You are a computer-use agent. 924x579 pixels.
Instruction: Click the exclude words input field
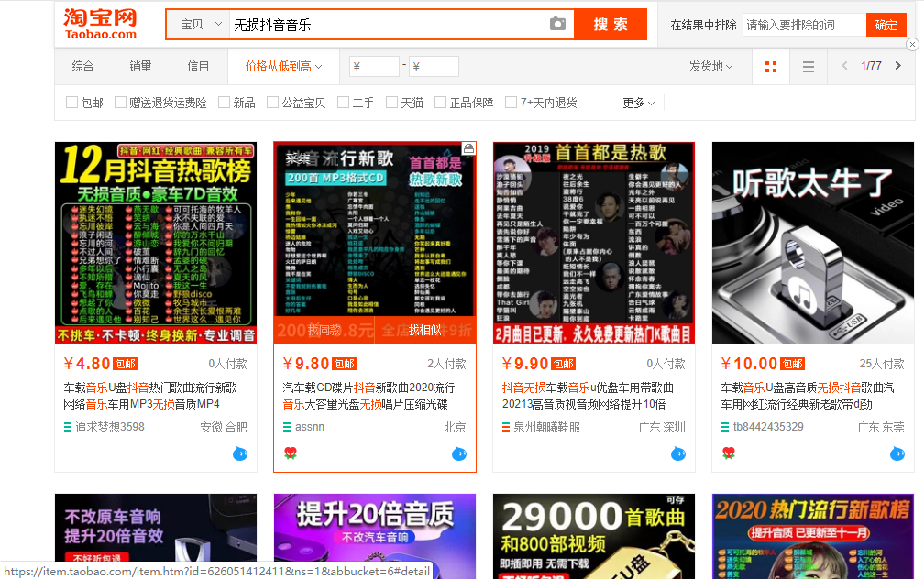(x=805, y=25)
